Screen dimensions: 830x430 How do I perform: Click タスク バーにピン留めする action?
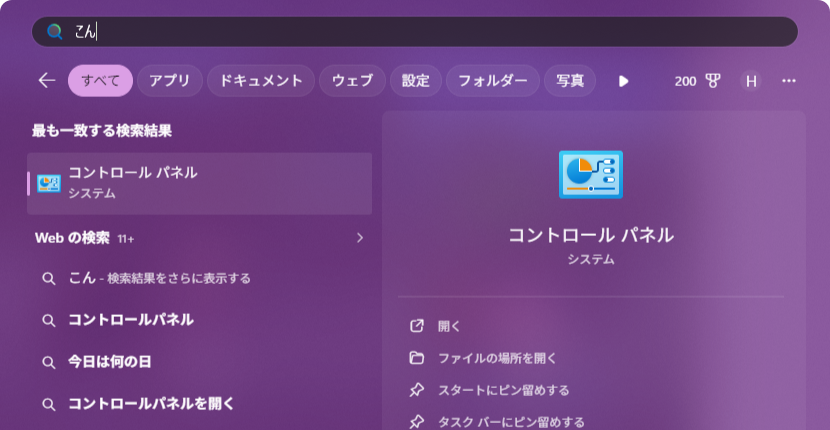pyautogui.click(x=511, y=422)
